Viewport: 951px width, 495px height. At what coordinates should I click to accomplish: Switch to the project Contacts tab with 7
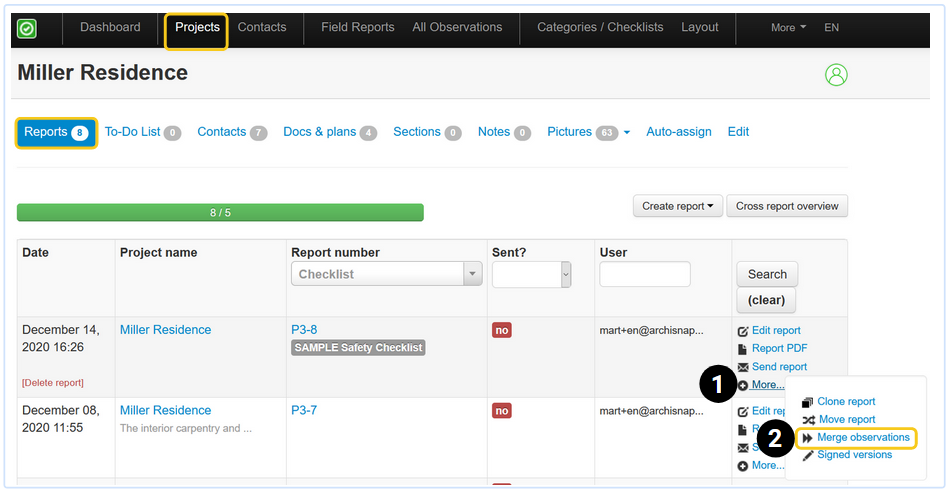click(232, 132)
